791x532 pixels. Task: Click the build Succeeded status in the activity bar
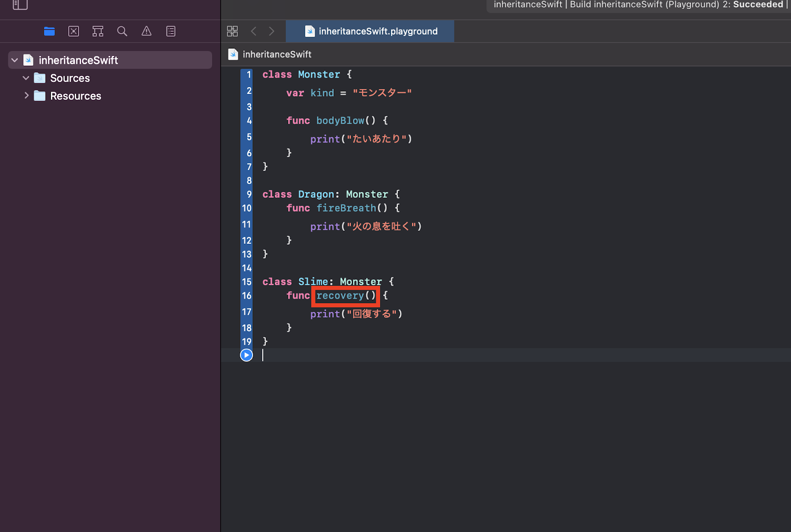coord(758,4)
